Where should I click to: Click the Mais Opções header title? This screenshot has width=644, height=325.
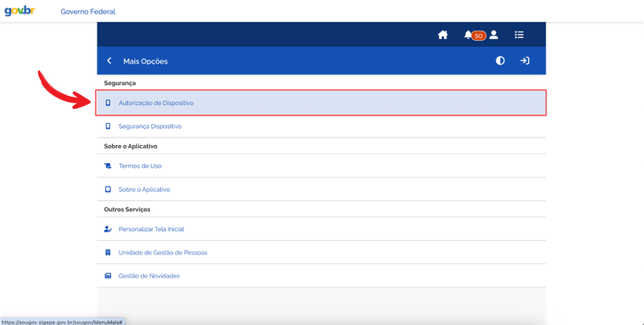click(146, 61)
